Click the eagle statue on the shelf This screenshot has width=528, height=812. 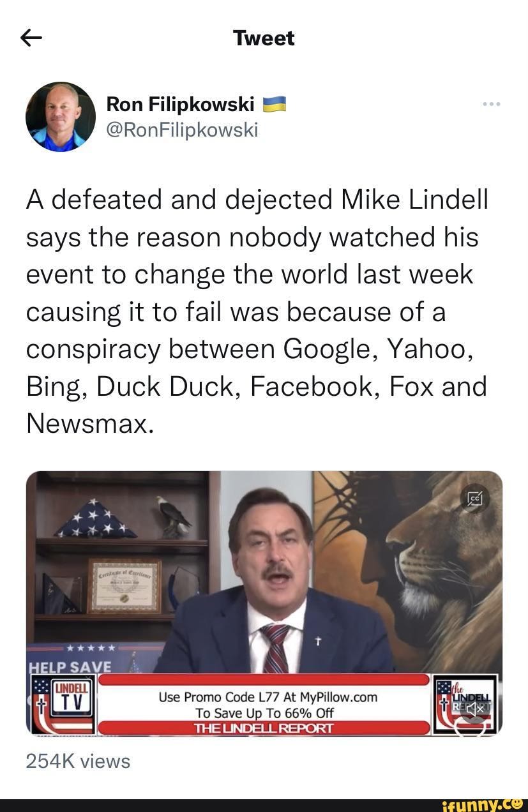pos(173,516)
